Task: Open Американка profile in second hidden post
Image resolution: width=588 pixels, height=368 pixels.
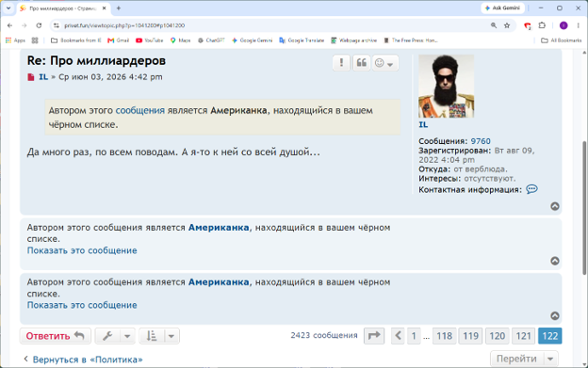Action: [219, 282]
